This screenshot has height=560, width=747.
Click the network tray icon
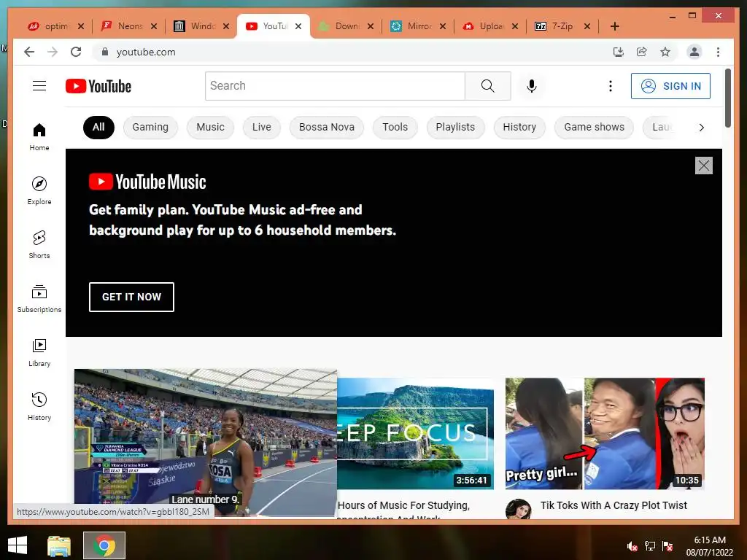point(650,546)
